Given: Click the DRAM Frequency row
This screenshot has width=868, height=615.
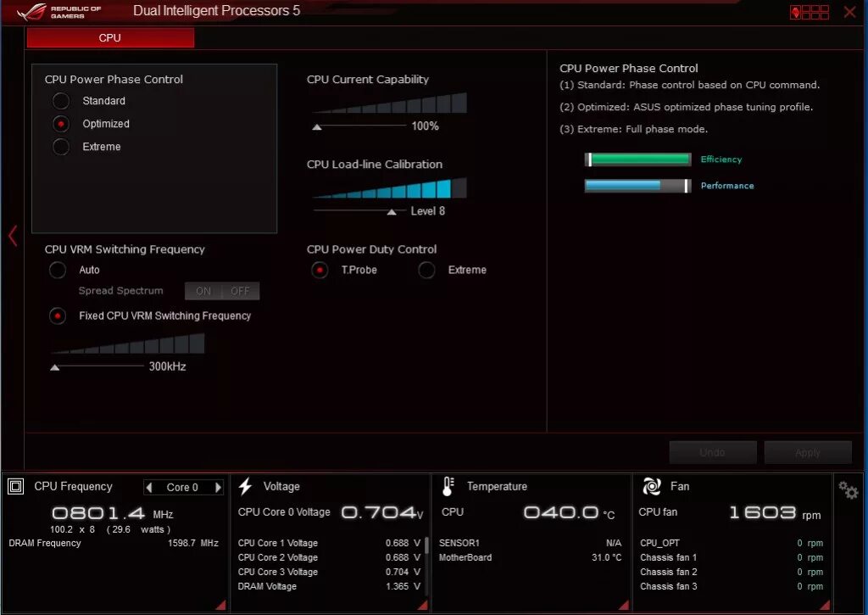Looking at the screenshot, I should click(114, 543).
